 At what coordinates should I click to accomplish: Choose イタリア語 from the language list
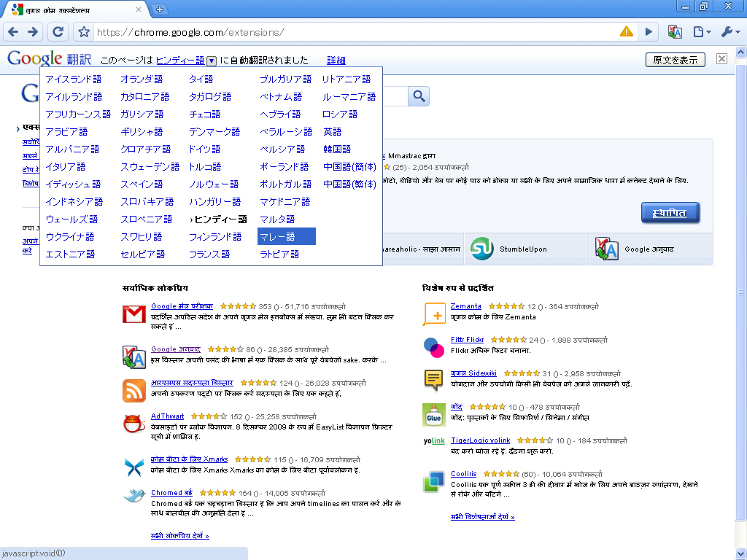(65, 167)
